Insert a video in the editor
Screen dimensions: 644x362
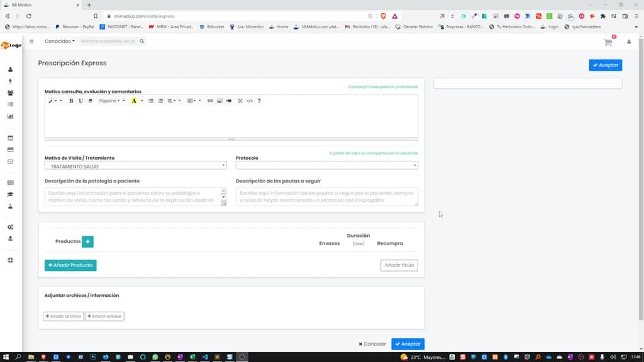click(x=229, y=101)
